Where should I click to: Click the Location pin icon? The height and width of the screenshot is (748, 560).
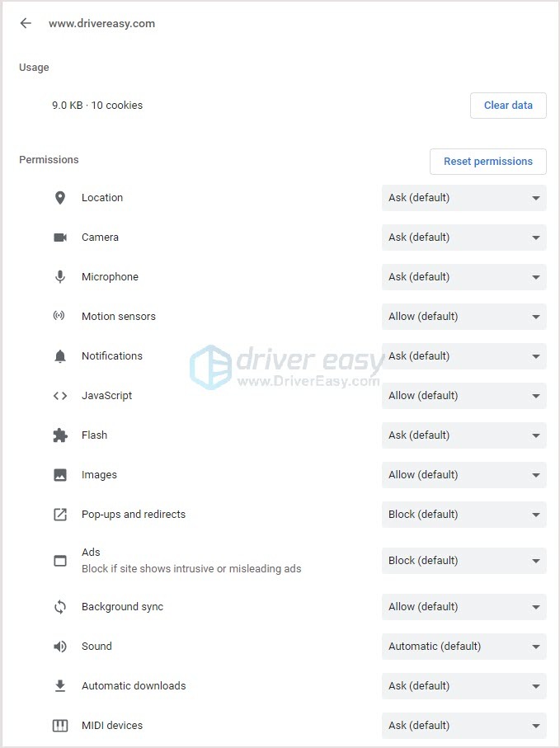59,198
